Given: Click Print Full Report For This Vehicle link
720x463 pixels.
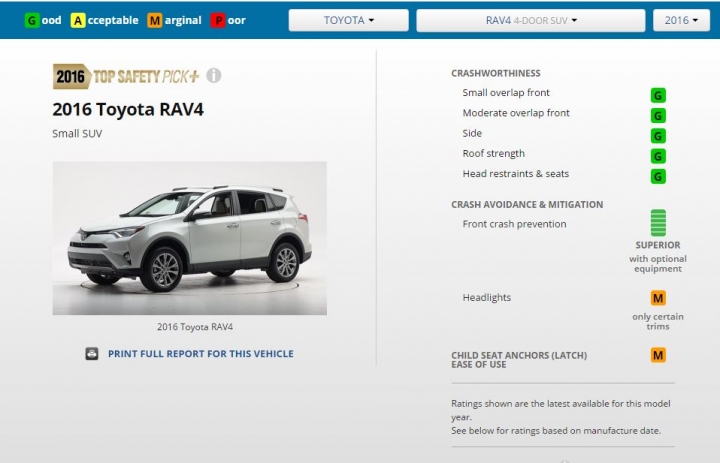Looking at the screenshot, I should (x=201, y=354).
